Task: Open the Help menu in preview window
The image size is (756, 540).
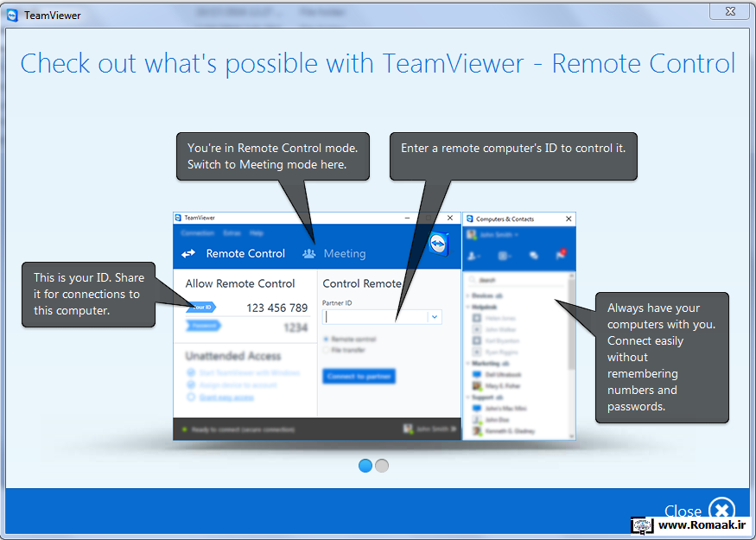Action: point(257,233)
